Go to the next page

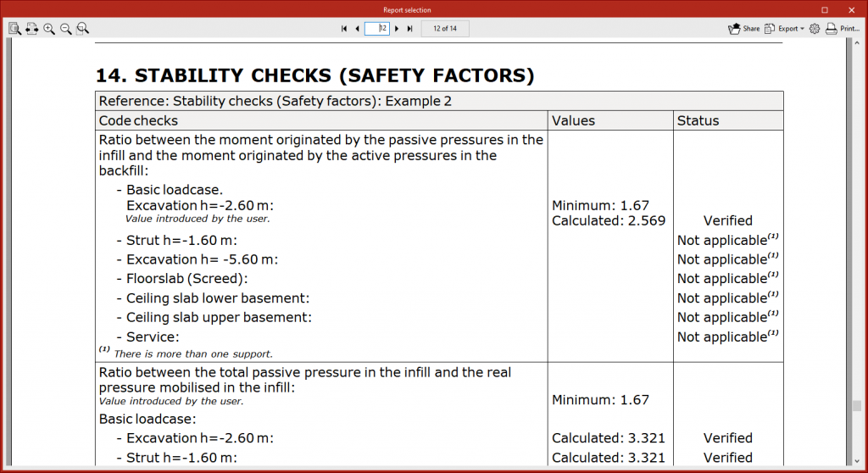point(397,29)
